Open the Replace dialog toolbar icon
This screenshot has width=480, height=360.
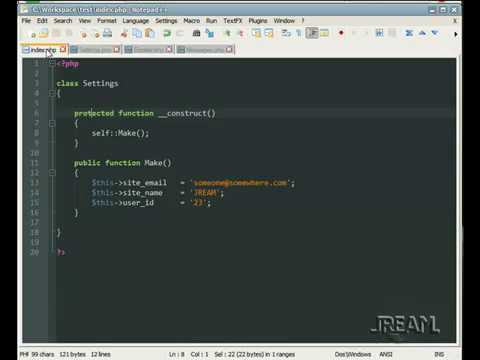coord(210,33)
